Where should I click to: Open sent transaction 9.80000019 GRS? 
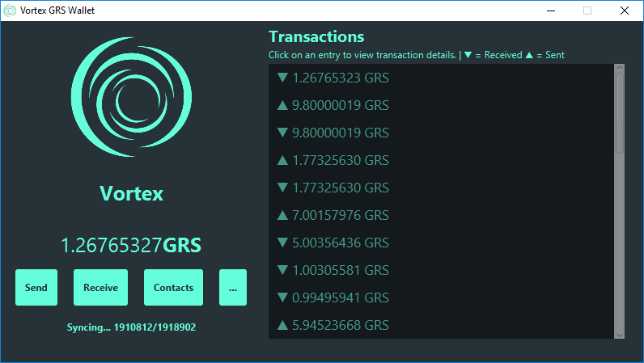click(x=441, y=105)
